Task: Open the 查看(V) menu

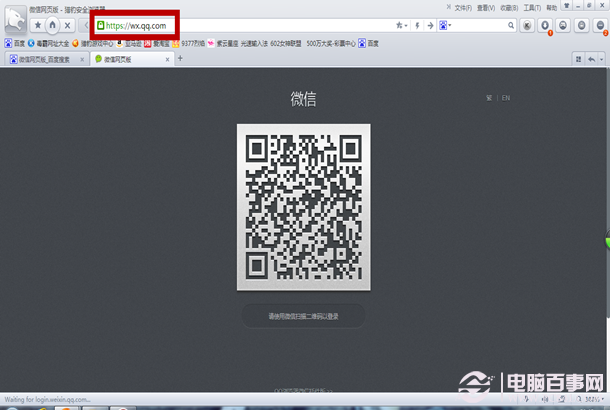Action: pyautogui.click(x=486, y=8)
